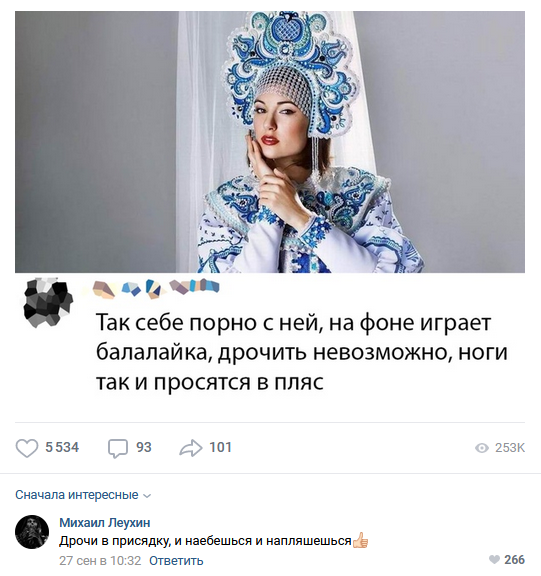The width and height of the screenshot is (541, 576).
Task: Open the post author's blurred avatar
Action: [x=48, y=303]
